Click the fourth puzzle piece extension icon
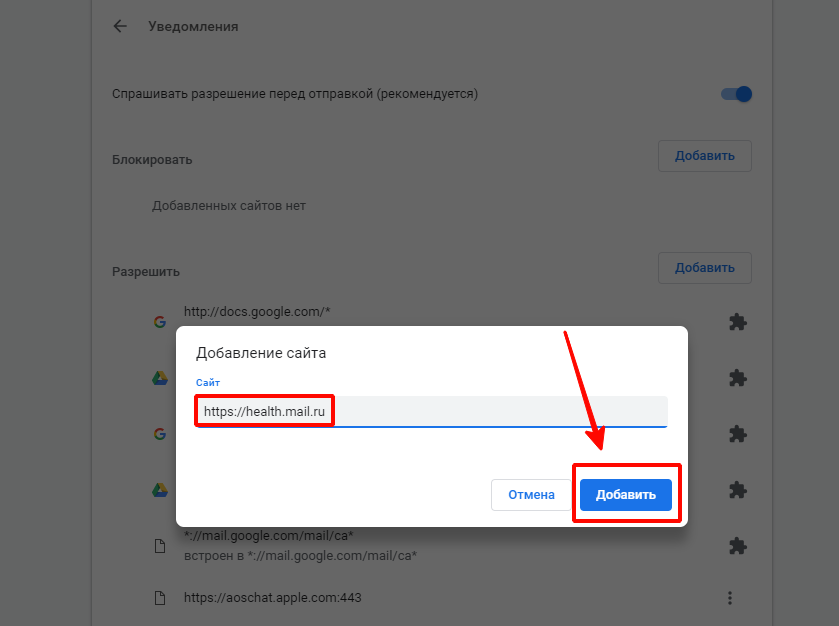The width and height of the screenshot is (839, 626). (738, 490)
